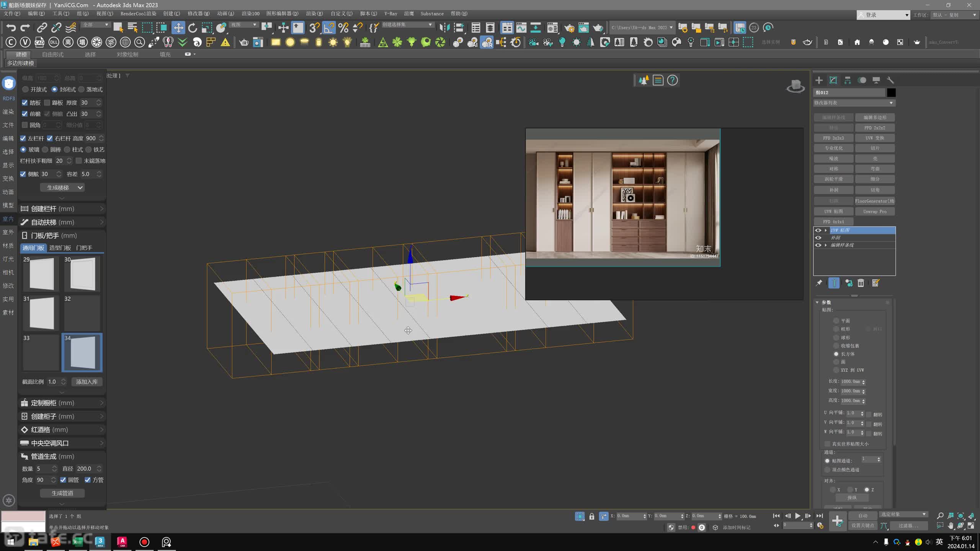This screenshot has width=980, height=551.
Task: Expand the 定制橱柜 (mm) section
Action: (62, 403)
